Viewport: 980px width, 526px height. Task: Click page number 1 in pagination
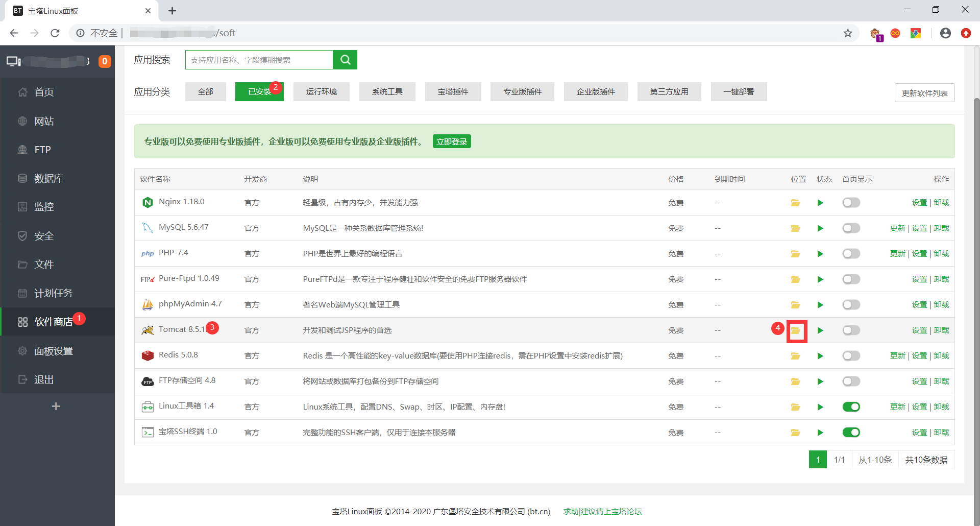click(818, 460)
